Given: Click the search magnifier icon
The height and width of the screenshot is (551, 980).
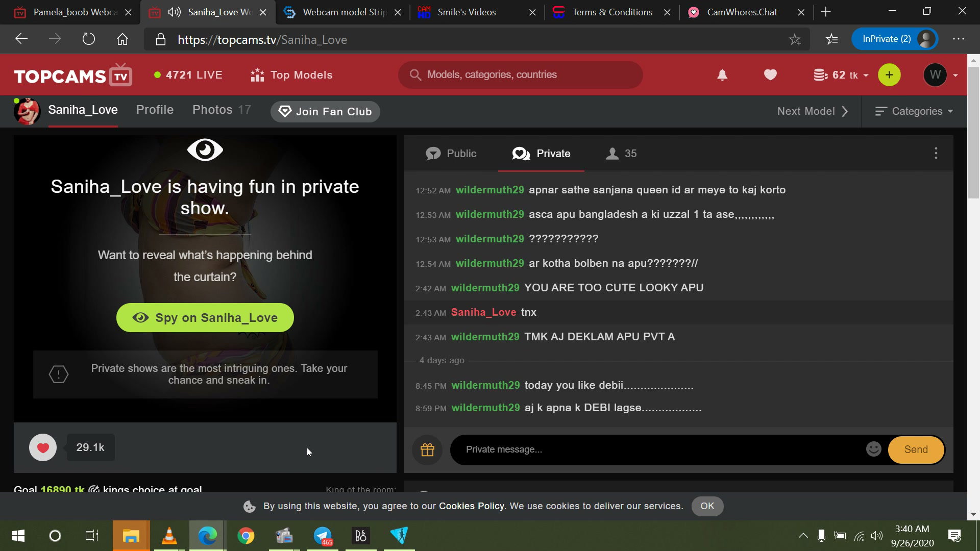Looking at the screenshot, I should pyautogui.click(x=415, y=75).
